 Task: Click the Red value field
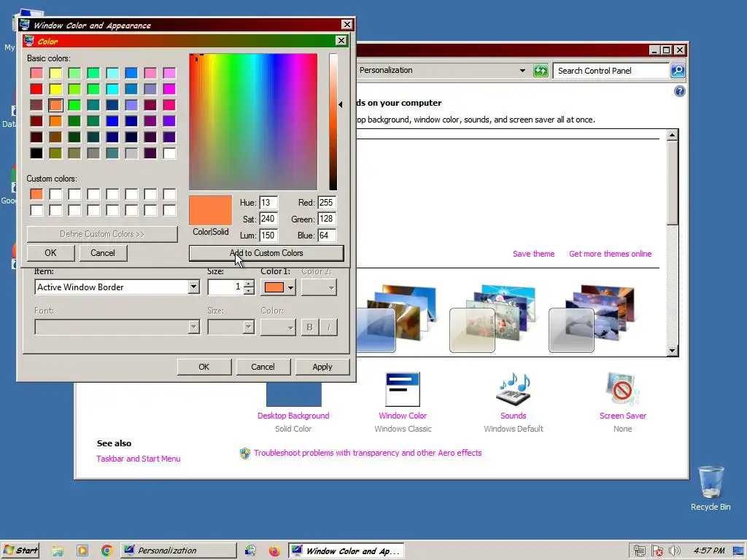point(327,203)
